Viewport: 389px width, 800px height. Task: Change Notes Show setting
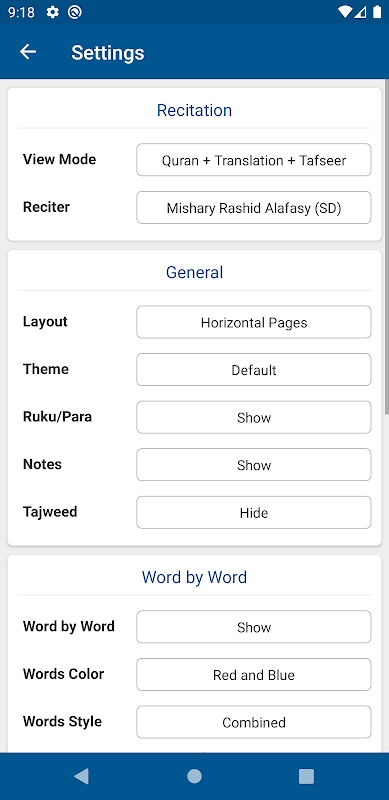tap(254, 465)
